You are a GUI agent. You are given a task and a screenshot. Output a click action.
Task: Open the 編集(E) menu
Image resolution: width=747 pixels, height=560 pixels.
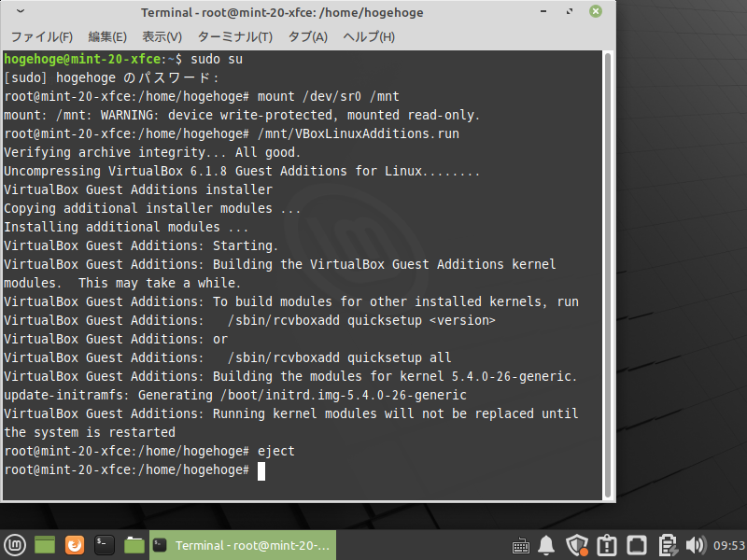pos(107,36)
